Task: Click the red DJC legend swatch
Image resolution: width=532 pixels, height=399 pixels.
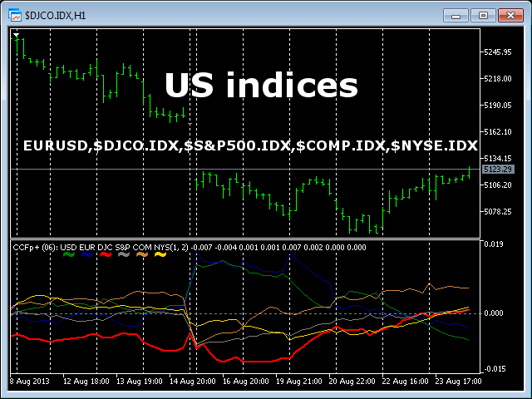Action: 106,254
